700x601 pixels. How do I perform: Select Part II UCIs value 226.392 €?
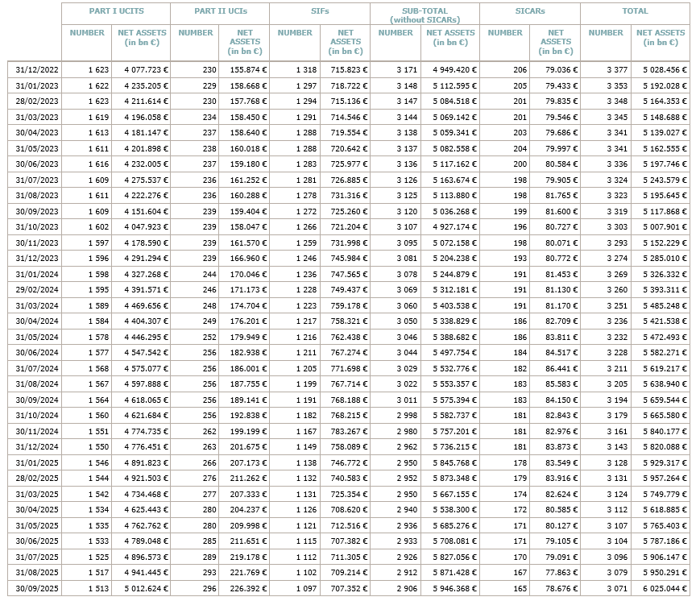243,588
